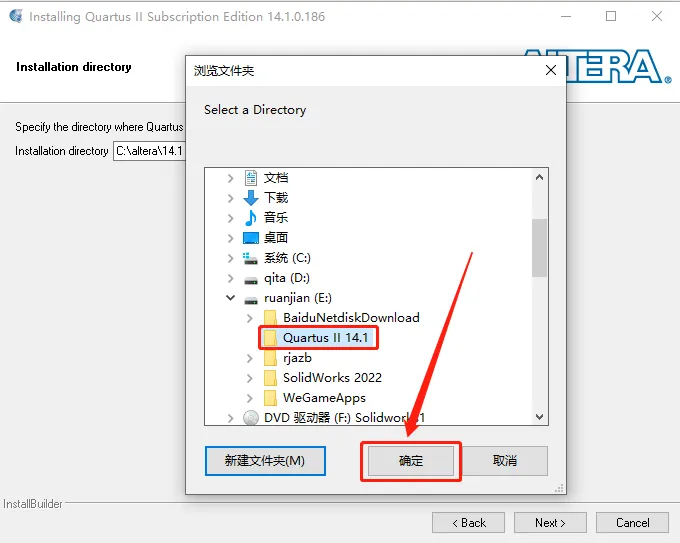Expand the 音乐 tree node

pos(231,218)
